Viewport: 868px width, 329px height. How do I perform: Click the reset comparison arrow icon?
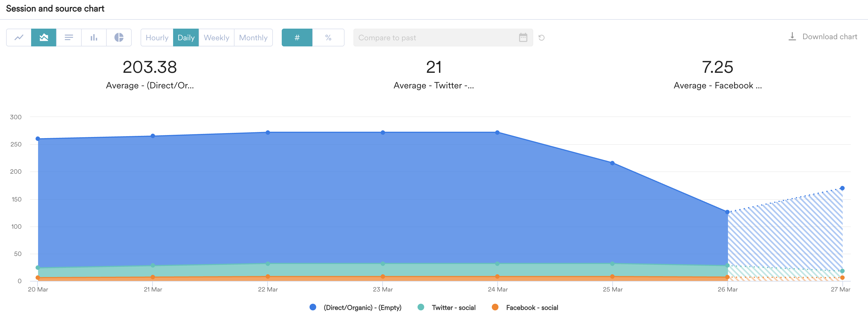[x=541, y=38]
